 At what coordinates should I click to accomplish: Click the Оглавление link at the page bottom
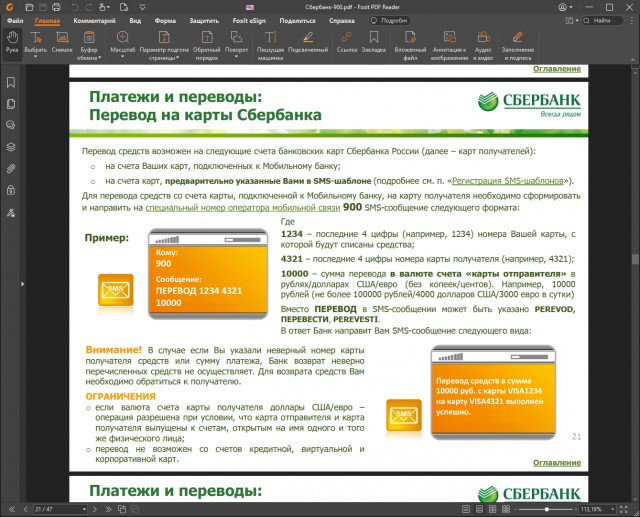(557, 462)
